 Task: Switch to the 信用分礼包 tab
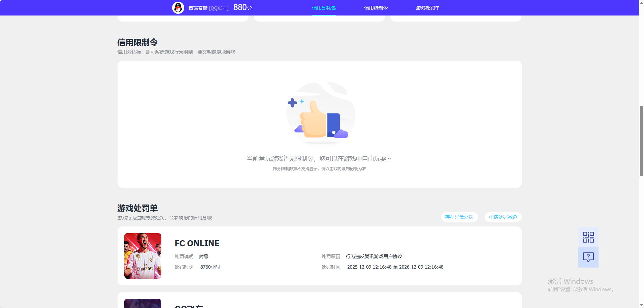(x=324, y=8)
